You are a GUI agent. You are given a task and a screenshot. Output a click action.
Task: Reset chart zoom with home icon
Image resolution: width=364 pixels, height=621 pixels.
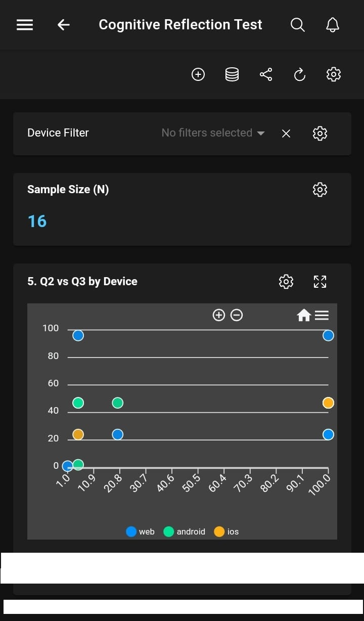(304, 316)
